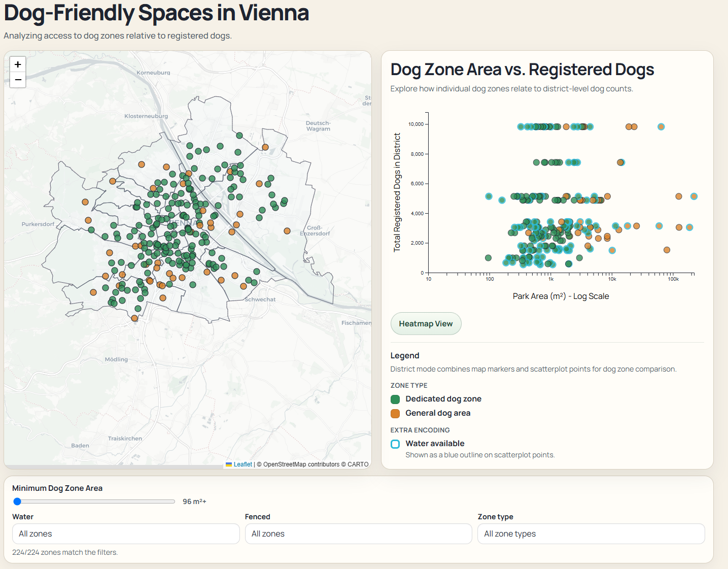Zoom out on the Vienna map

[18, 80]
